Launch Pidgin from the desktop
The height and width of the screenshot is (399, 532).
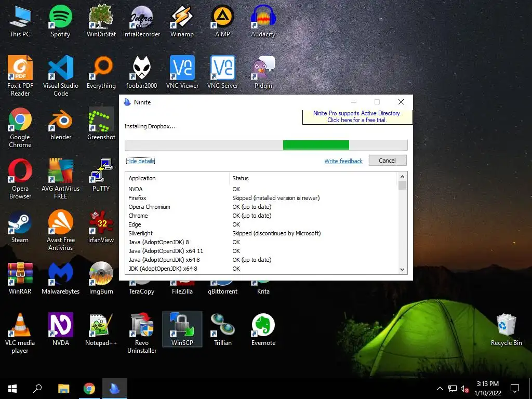[263, 73]
